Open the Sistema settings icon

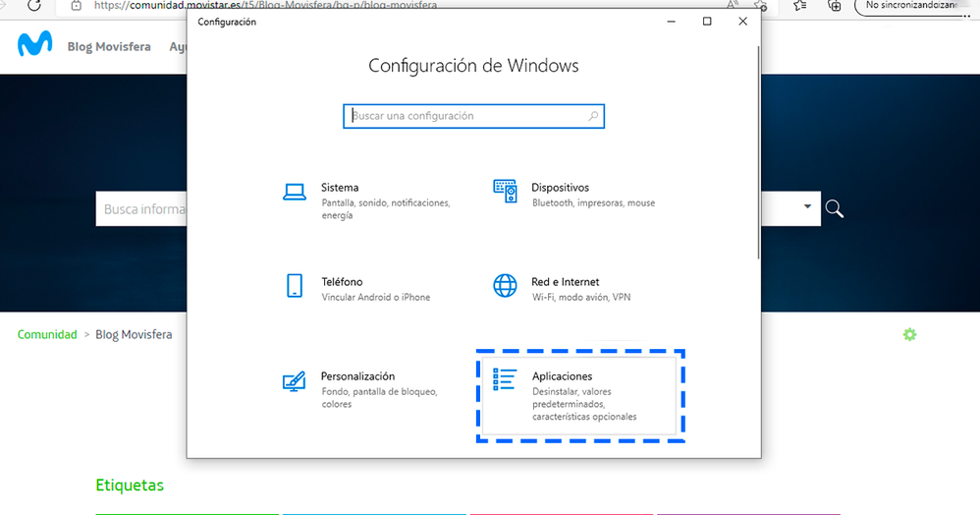click(295, 192)
